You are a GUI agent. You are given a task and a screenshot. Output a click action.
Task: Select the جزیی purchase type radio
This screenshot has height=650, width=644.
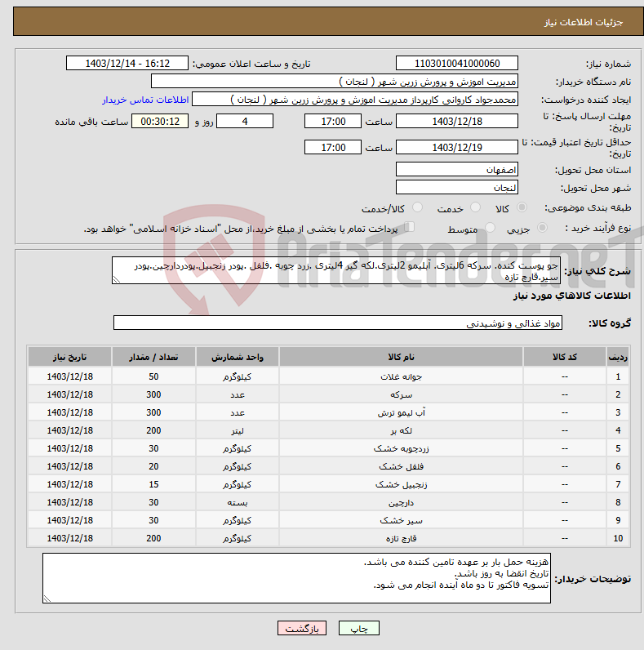(x=542, y=228)
